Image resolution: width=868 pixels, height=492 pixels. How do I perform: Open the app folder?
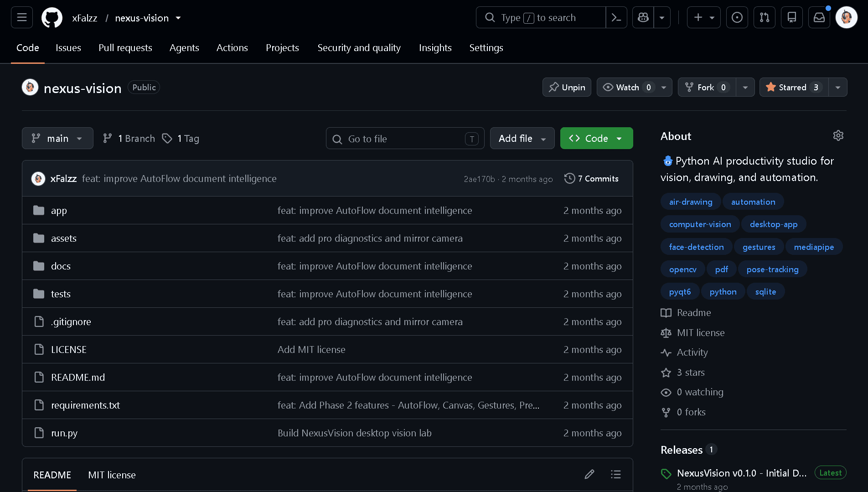[x=59, y=211]
